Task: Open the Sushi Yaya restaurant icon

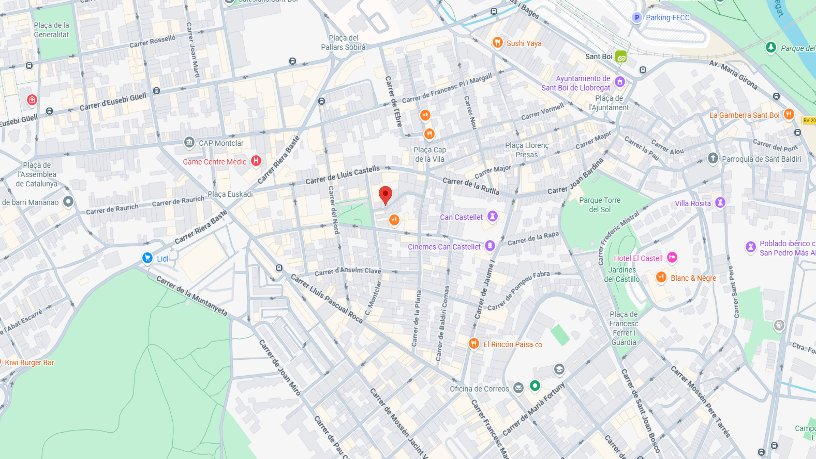Action: pos(498,43)
